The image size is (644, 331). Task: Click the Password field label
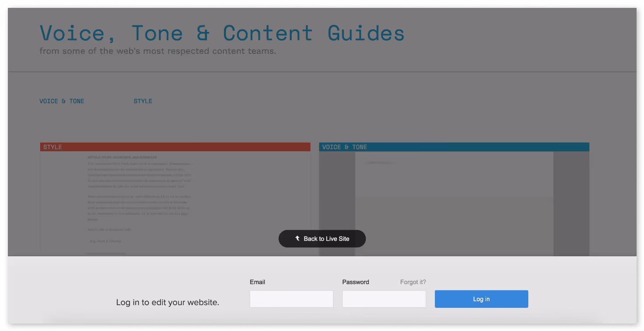[x=356, y=282]
